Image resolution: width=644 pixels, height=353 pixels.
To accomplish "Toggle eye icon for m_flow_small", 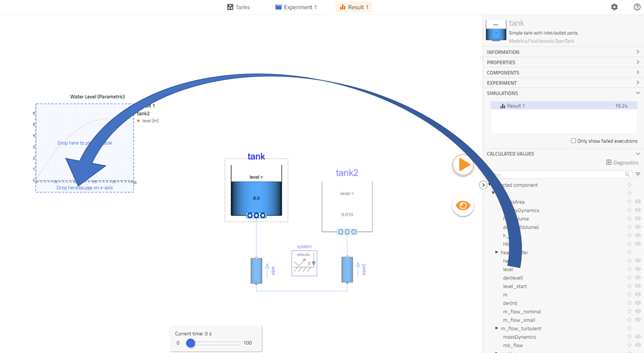I will 638,320.
